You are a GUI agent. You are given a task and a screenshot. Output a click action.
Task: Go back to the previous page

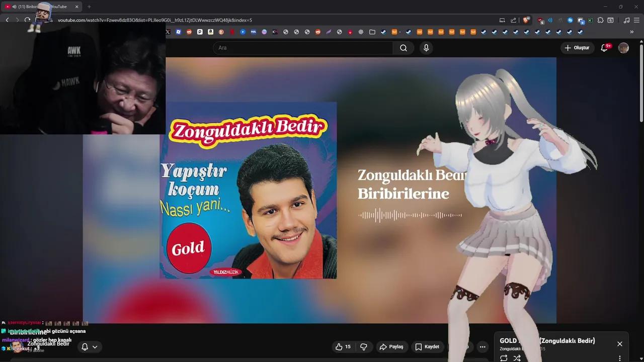tap(7, 20)
